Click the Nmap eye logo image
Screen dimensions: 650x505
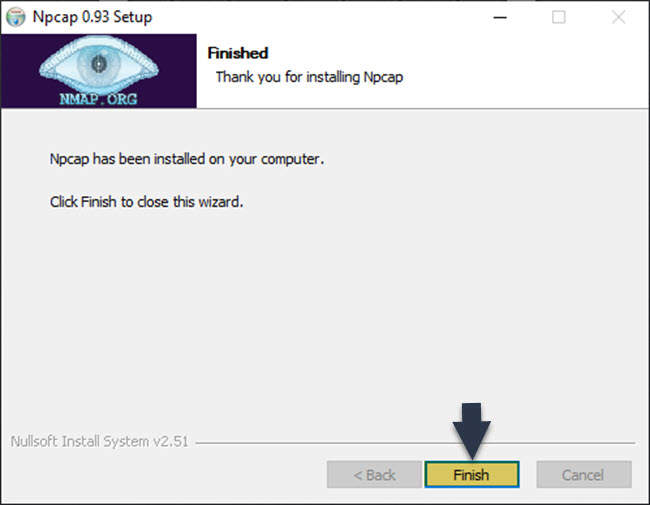pyautogui.click(x=99, y=66)
